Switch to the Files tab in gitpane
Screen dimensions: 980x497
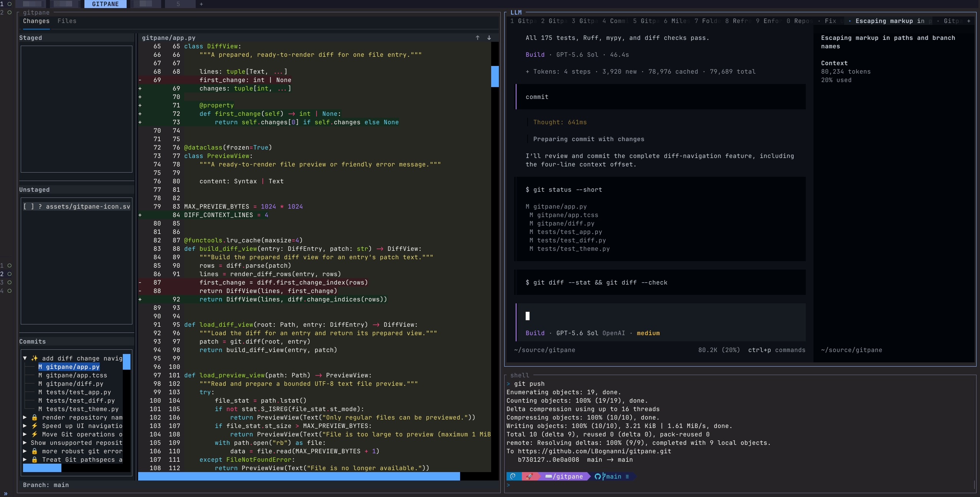(x=67, y=21)
